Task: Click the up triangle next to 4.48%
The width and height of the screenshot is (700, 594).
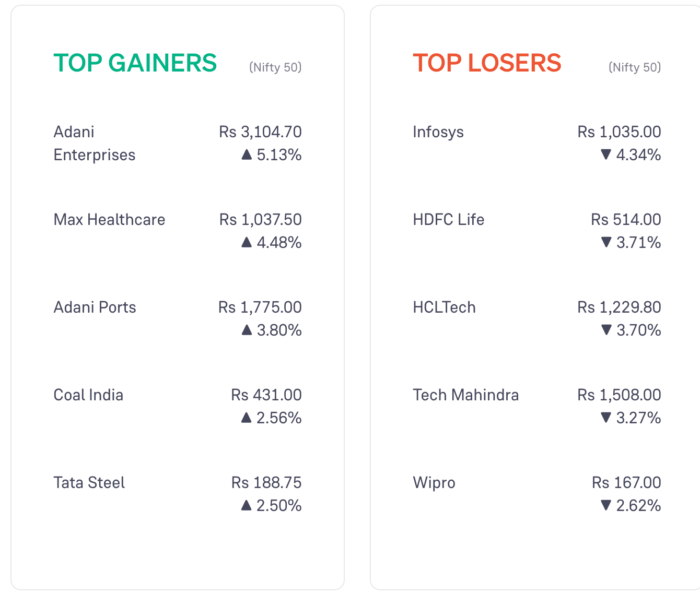Action: coord(247,242)
